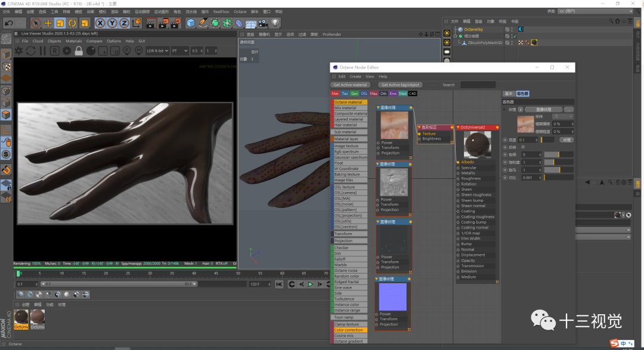Select the Rotate tool icon
Viewport: 644px width, 350px height.
point(72,23)
